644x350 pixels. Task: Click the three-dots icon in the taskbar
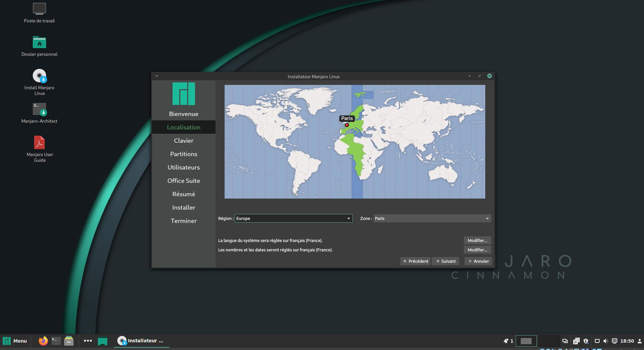(88, 341)
